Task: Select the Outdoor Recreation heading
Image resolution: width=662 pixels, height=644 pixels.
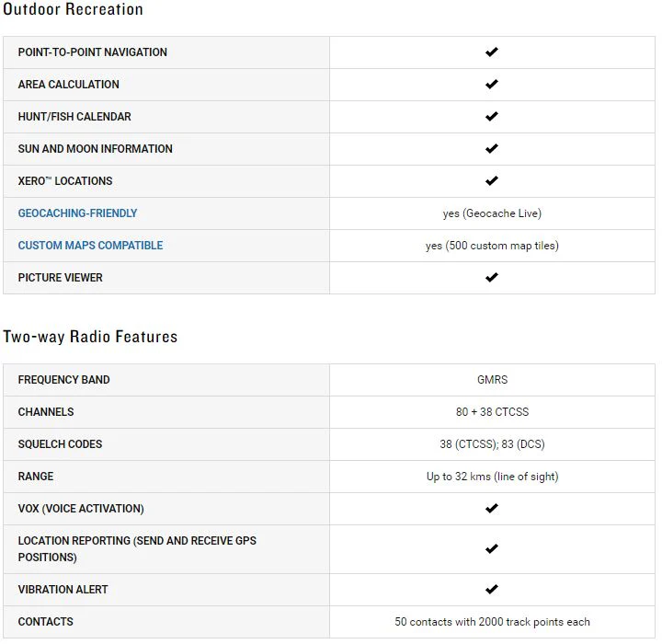Action: point(73,9)
